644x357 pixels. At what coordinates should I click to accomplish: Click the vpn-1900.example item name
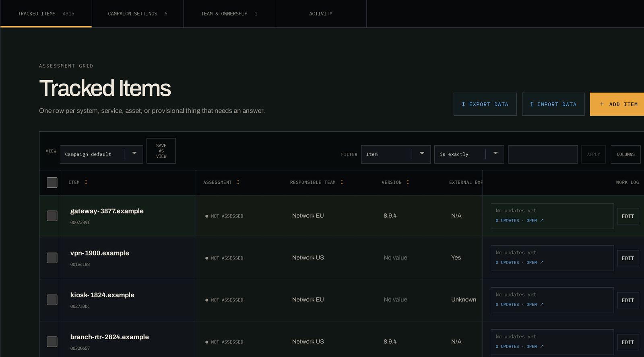[x=99, y=253]
